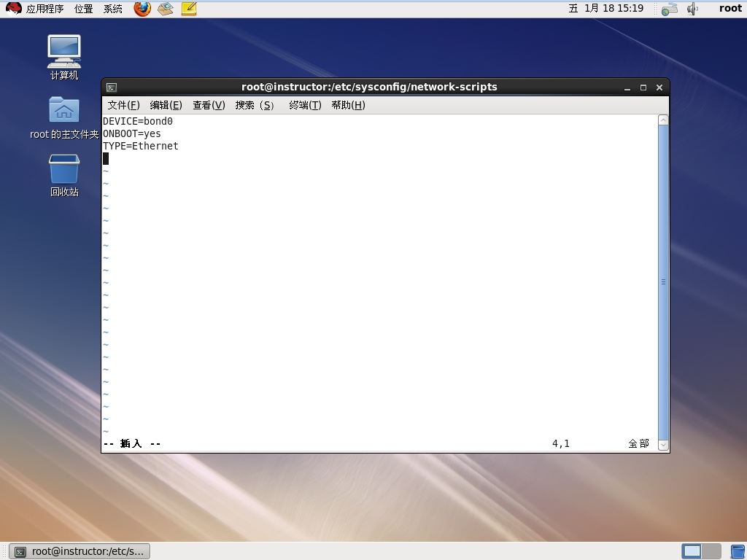Click the TYPE=Ethernet line
The height and width of the screenshot is (560, 747).
point(141,146)
